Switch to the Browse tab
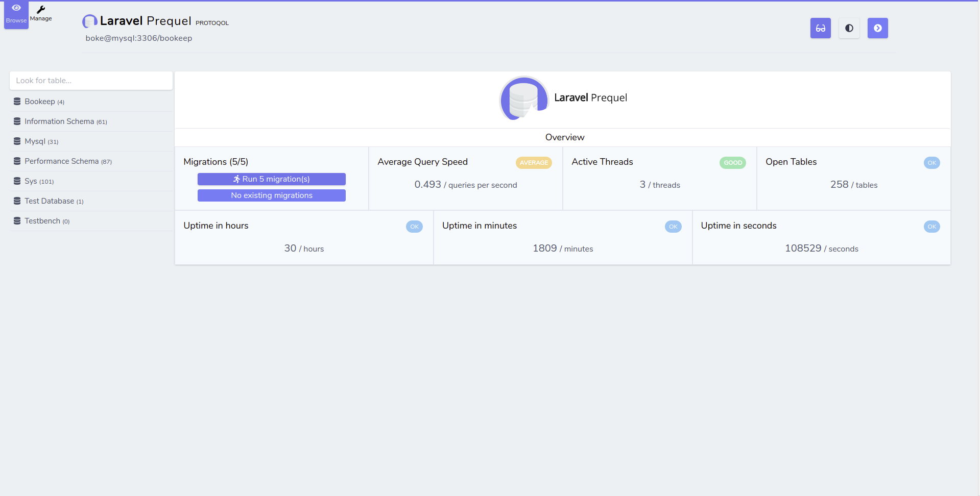Image resolution: width=980 pixels, height=496 pixels. coord(16,15)
